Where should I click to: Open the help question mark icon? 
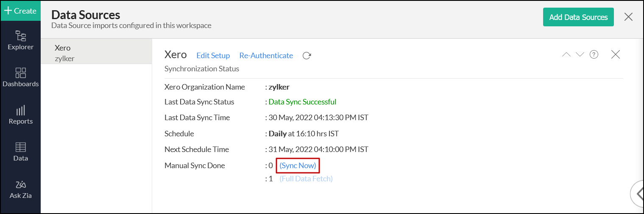pyautogui.click(x=594, y=54)
